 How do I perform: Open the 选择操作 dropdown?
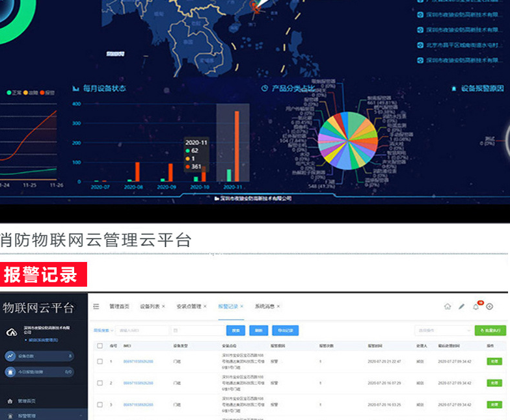pyautogui.click(x=443, y=330)
